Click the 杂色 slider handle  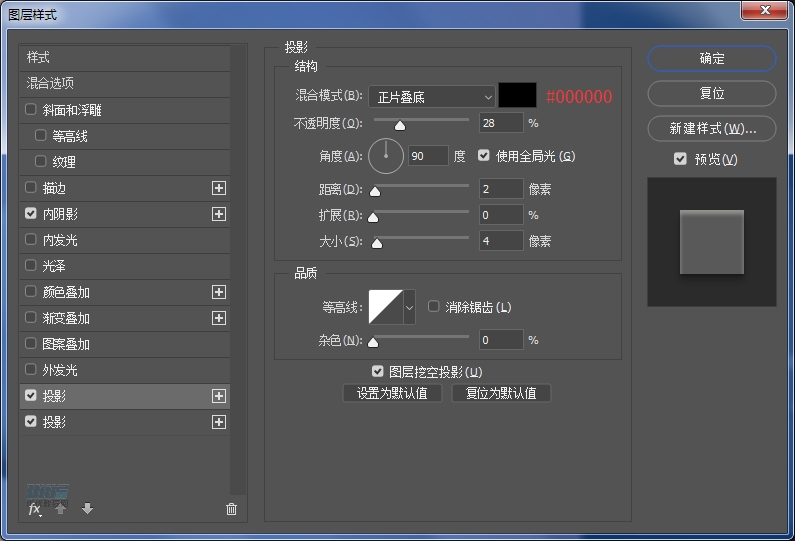coord(373,342)
